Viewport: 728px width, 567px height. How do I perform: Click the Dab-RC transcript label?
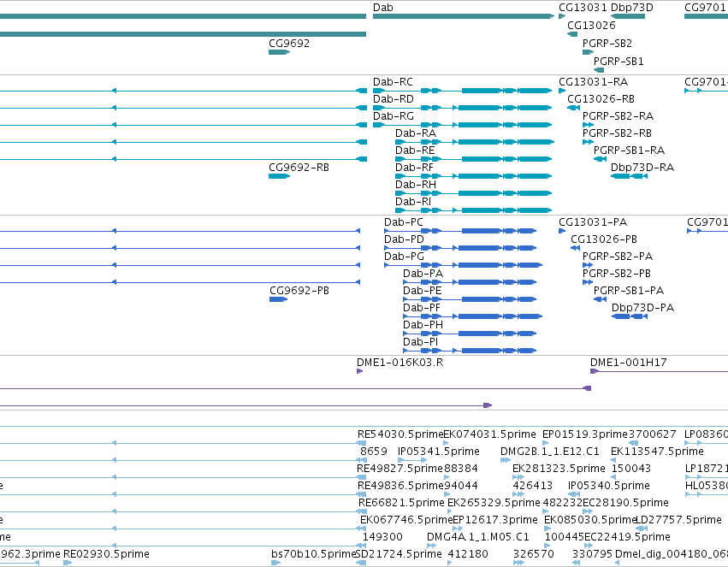click(393, 81)
